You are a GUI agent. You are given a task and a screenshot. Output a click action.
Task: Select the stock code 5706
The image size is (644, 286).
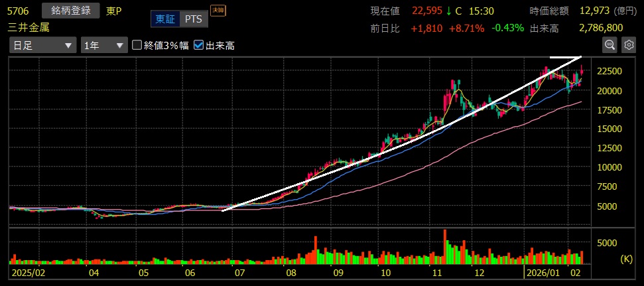pos(19,11)
